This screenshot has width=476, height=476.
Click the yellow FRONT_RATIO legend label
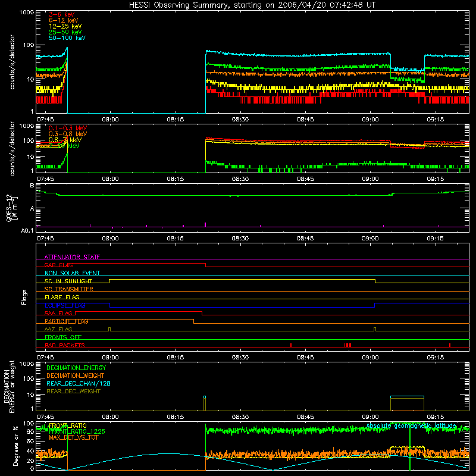click(68, 425)
